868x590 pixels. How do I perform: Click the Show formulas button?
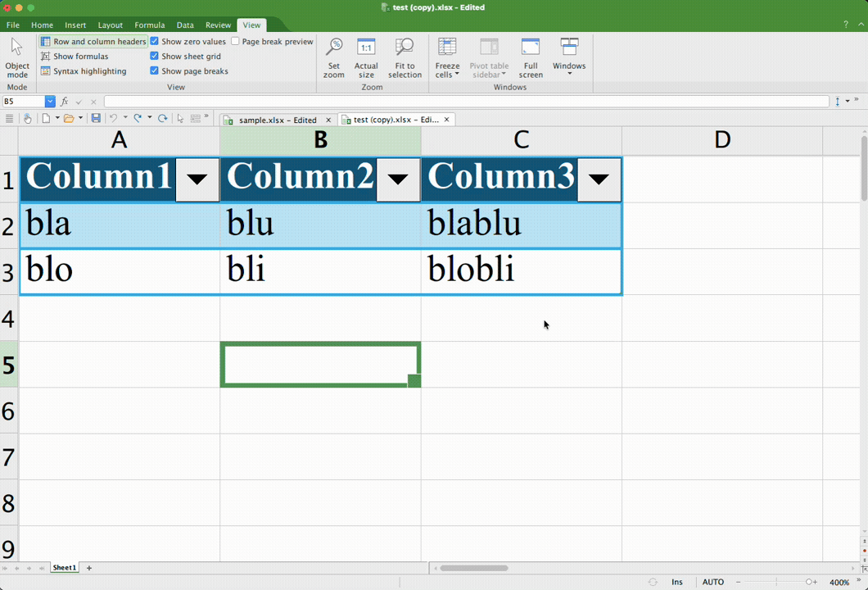[x=80, y=57]
